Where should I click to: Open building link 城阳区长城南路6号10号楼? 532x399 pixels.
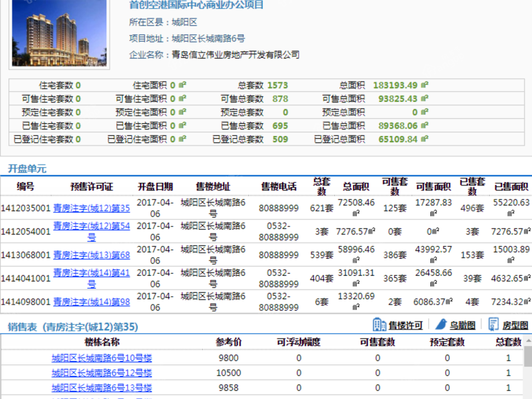(102, 358)
